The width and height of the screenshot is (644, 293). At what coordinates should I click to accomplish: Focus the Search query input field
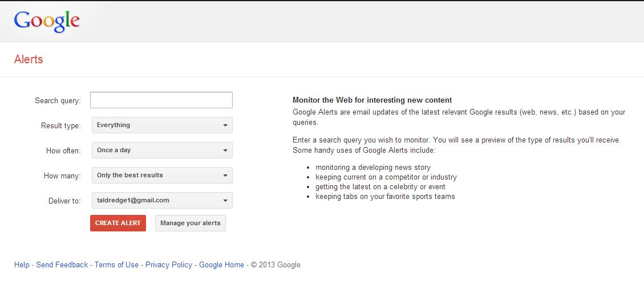(161, 100)
